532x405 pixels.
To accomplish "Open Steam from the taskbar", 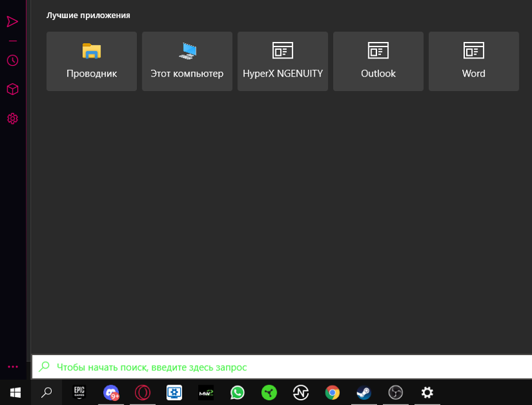I will (364, 393).
